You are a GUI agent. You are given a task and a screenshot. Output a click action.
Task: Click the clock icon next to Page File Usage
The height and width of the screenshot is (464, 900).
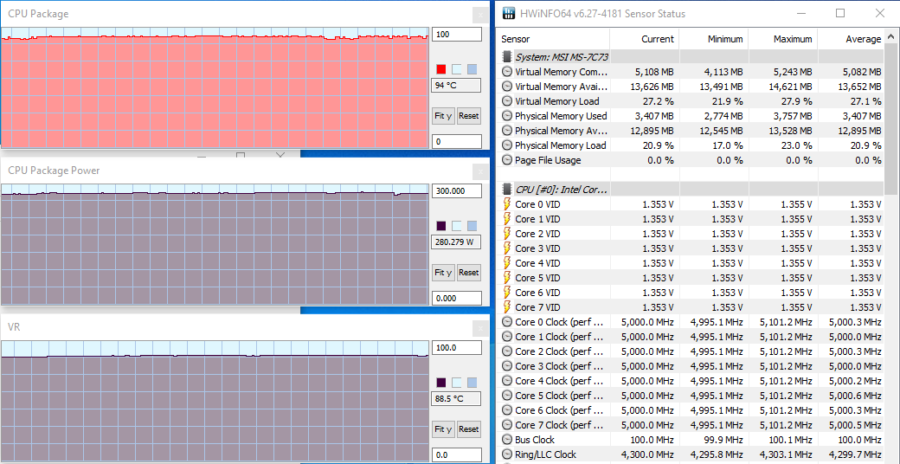coord(506,160)
